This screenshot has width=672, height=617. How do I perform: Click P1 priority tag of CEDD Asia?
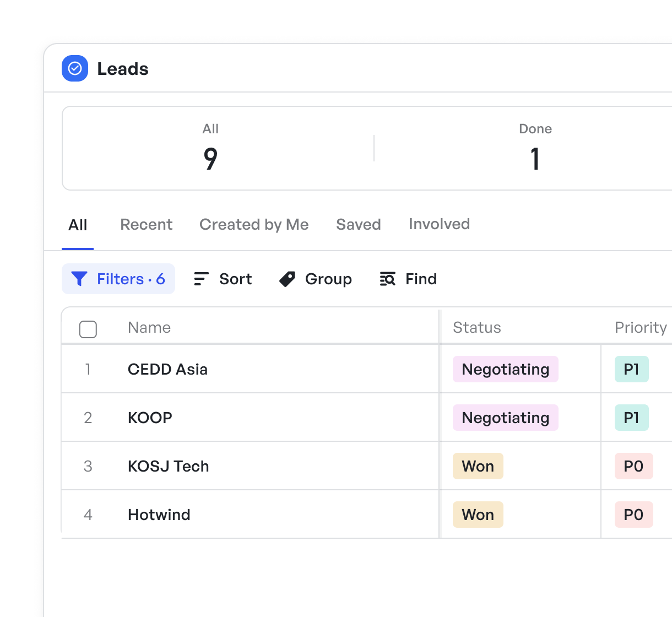click(x=632, y=369)
